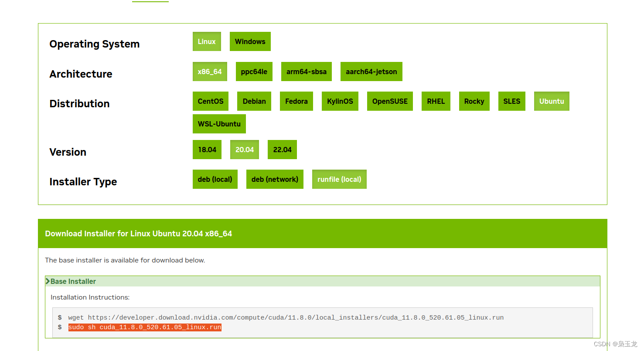Image resolution: width=644 pixels, height=351 pixels.
Task: Select the Windows operating system option
Action: [x=250, y=41]
